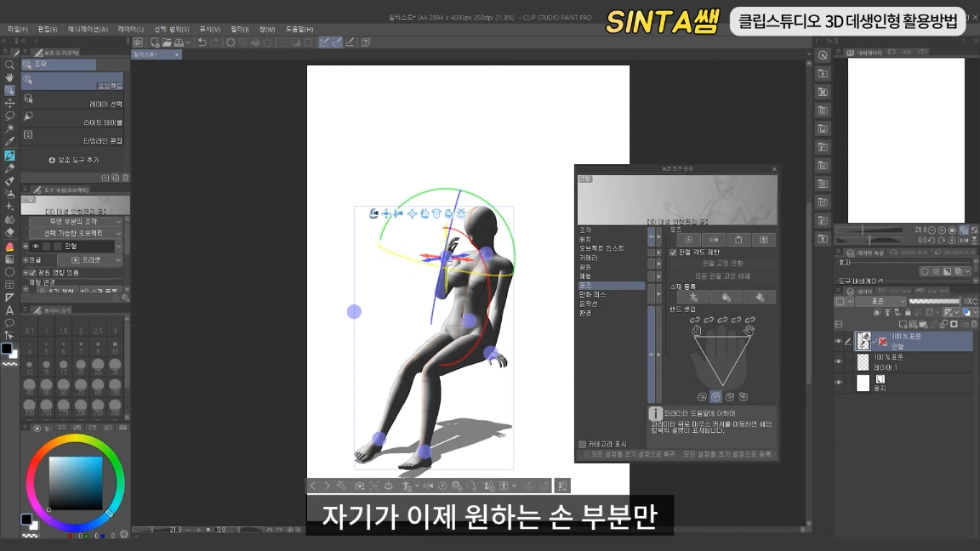
Task: Click the Redo arrow in command bar
Action: pyautogui.click(x=214, y=43)
